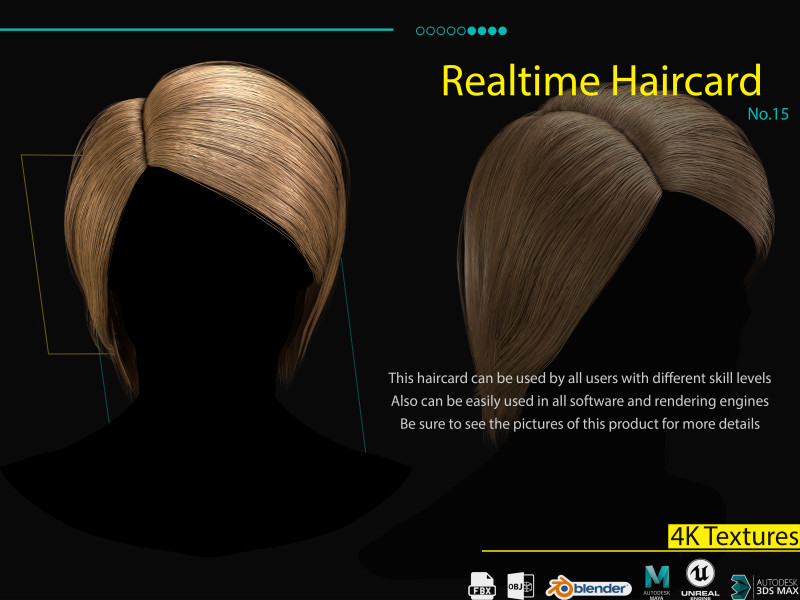Viewport: 800px width, 600px height.
Task: Click the Unreal Engine logo
Action: click(700, 579)
